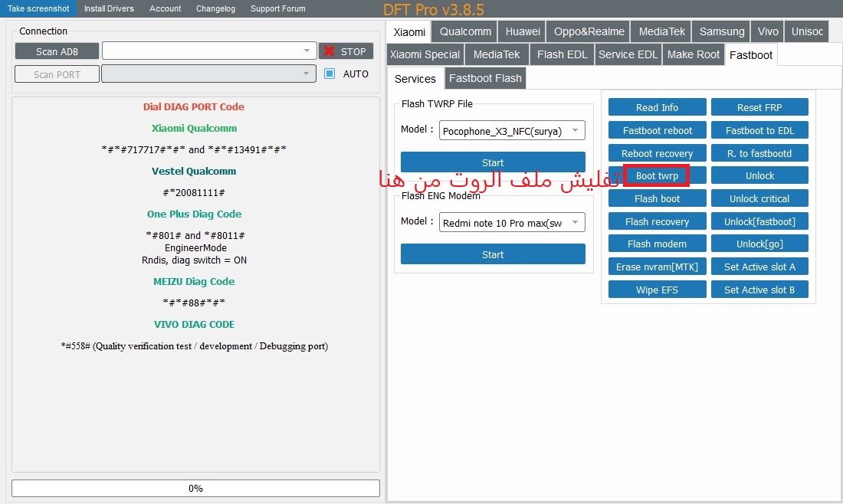Click Start under Flash ENG Modem
The height and width of the screenshot is (504, 843).
(x=493, y=254)
